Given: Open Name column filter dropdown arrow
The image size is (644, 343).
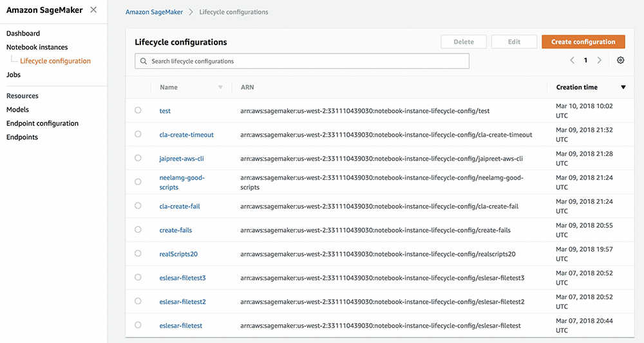Looking at the screenshot, I should tap(220, 88).
